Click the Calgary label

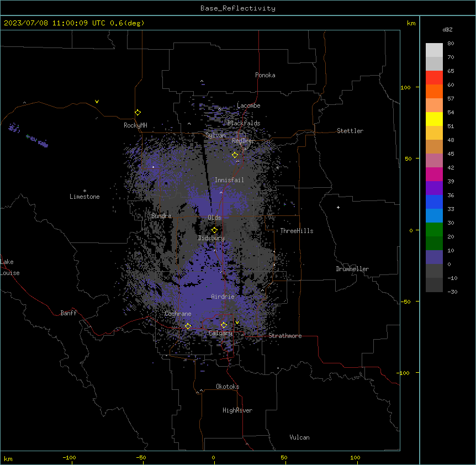coord(220,333)
